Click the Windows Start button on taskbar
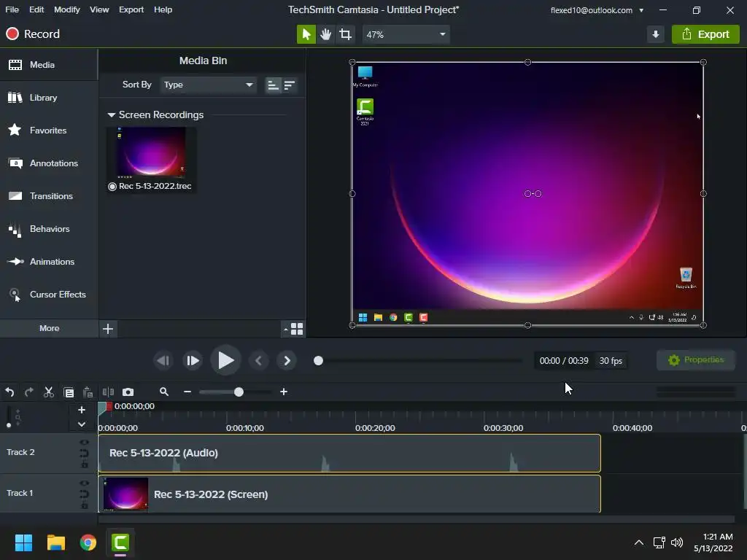The height and width of the screenshot is (560, 747). 23,542
